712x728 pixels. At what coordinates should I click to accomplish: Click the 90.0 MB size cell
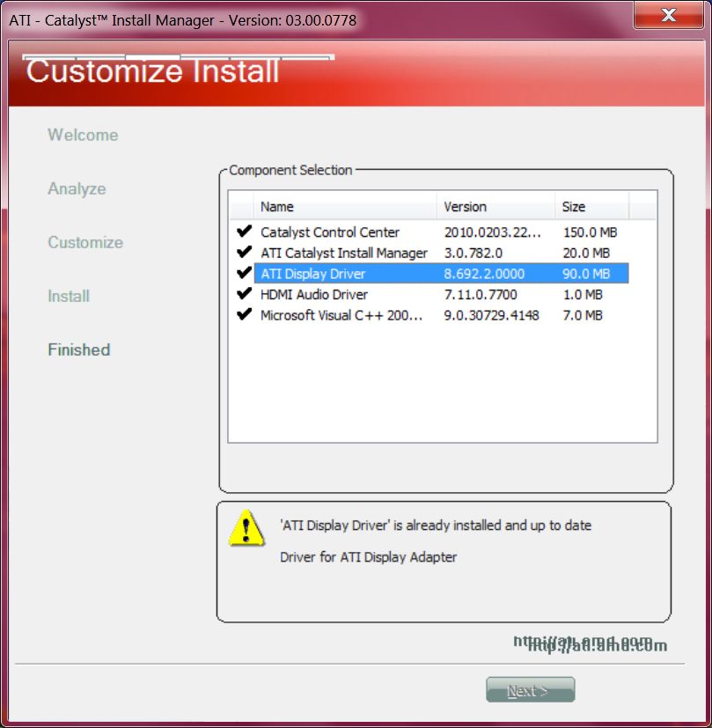pyautogui.click(x=586, y=274)
